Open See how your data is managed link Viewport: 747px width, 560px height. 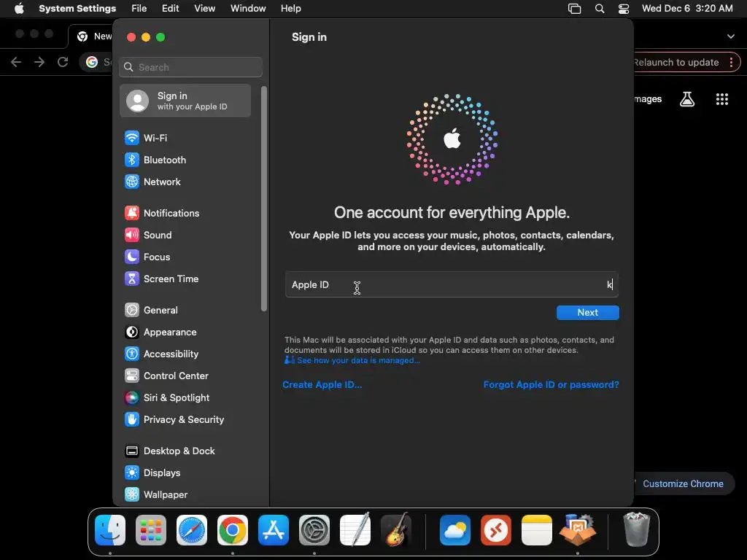point(358,360)
